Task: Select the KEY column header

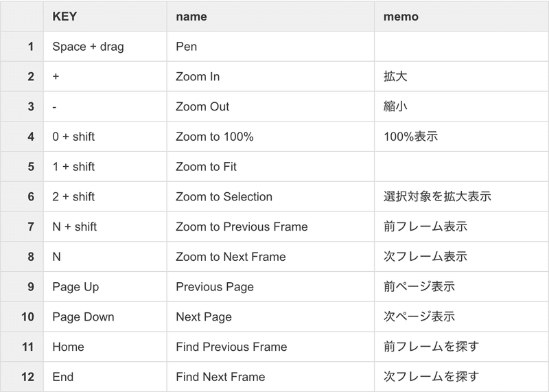Action: 105,16
